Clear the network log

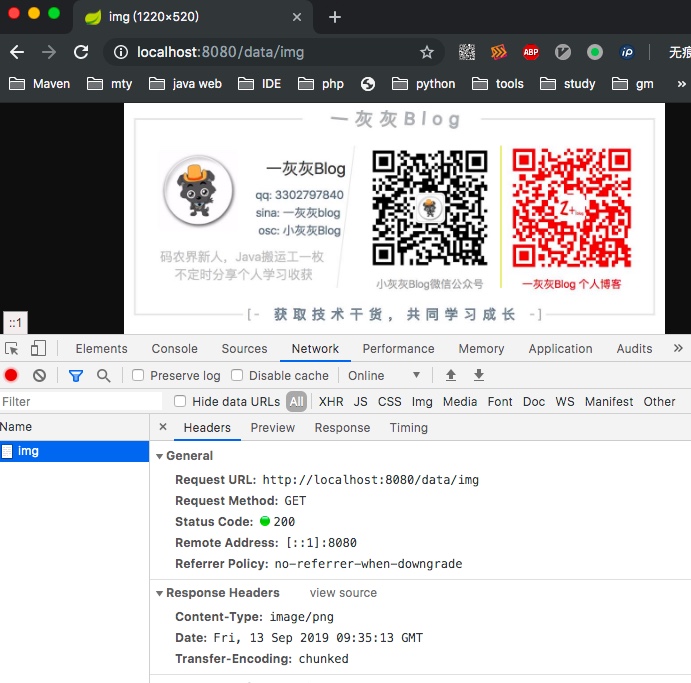39,376
